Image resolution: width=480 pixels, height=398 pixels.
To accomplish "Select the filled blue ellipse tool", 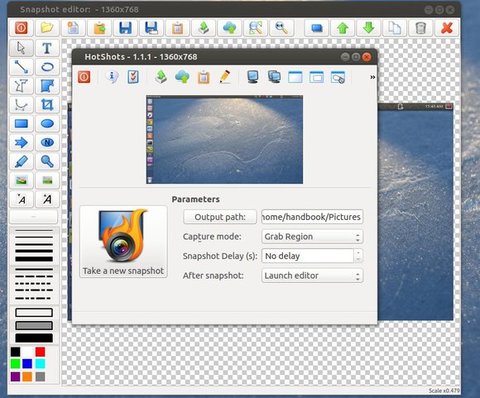I will tap(47, 124).
